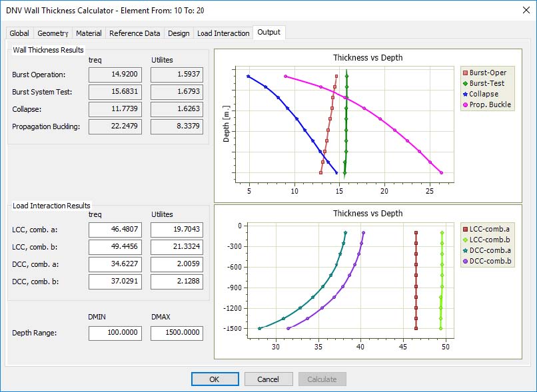537x392 pixels.
Task: Click the Burst System Test treq field
Action: 115,92
